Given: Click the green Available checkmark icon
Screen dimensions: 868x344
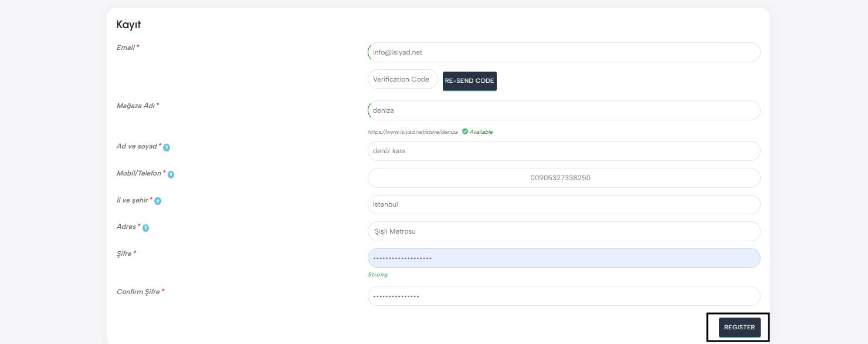Looking at the screenshot, I should (465, 131).
